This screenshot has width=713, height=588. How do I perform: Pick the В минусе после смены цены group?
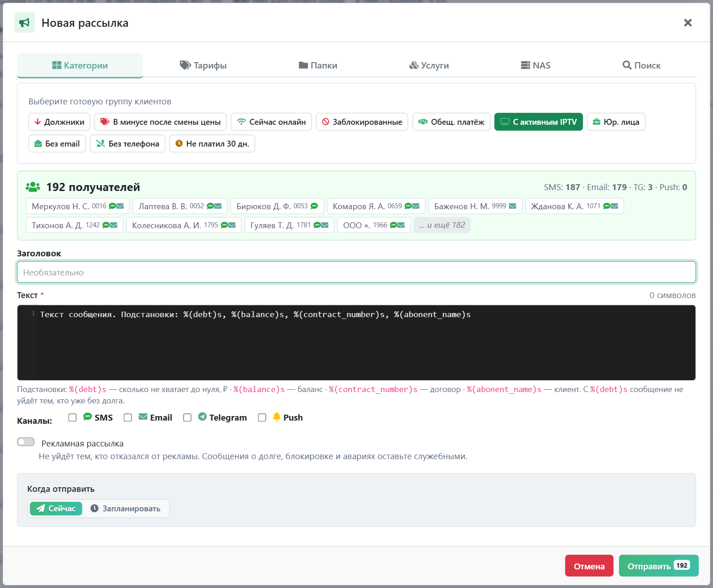pos(161,122)
